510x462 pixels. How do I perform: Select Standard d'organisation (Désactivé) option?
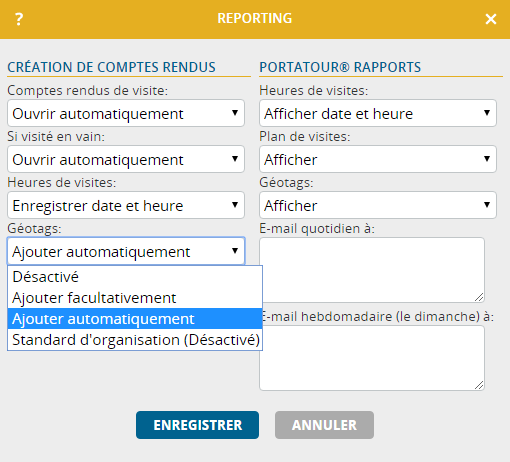coord(135,340)
